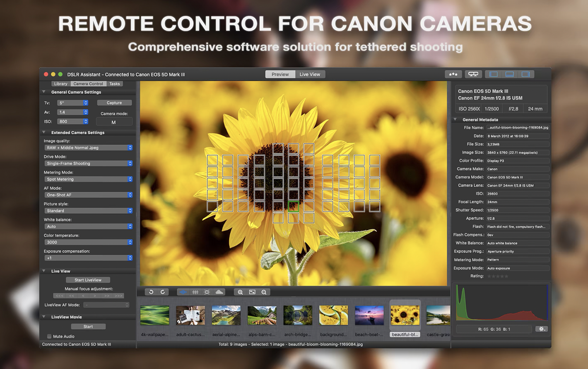The height and width of the screenshot is (369, 588).
Task: Switch to the Library tab
Action: [x=60, y=84]
